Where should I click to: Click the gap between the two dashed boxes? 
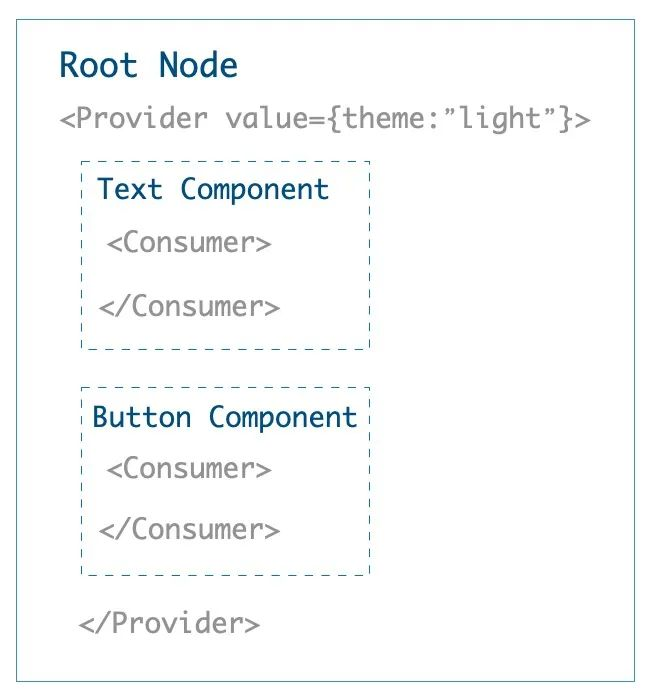(225, 368)
